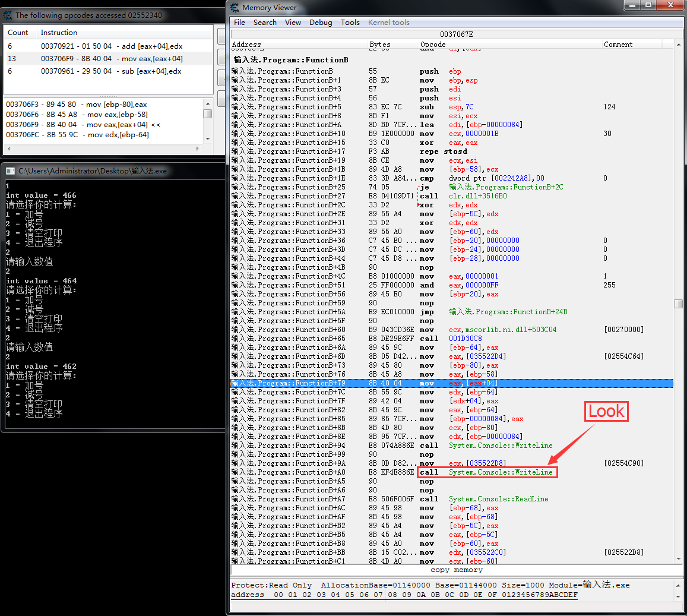Viewport: 687px width, 616px height.
Task: Click the icon in the opcodes accessed window title
Action: 8,15
